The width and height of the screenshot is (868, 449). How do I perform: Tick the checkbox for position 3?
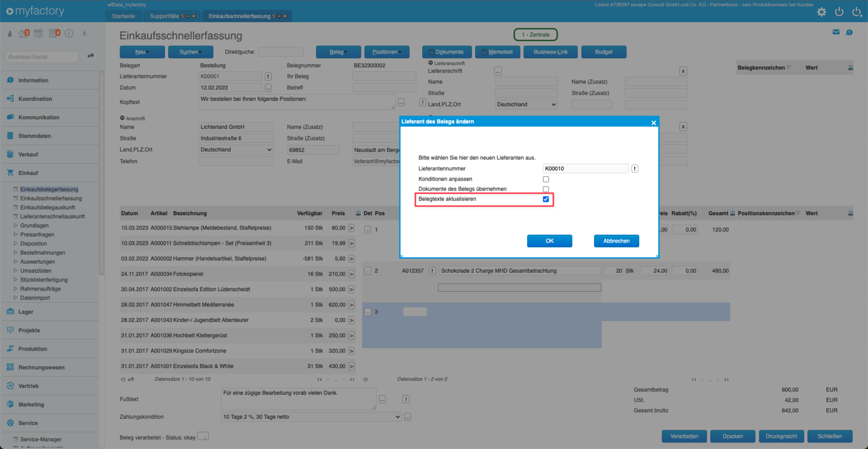(368, 312)
